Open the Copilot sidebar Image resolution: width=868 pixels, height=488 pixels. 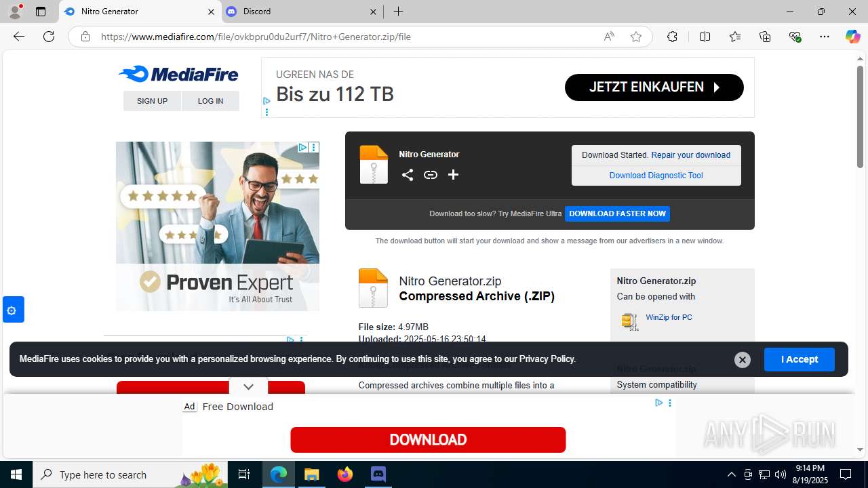[852, 37]
